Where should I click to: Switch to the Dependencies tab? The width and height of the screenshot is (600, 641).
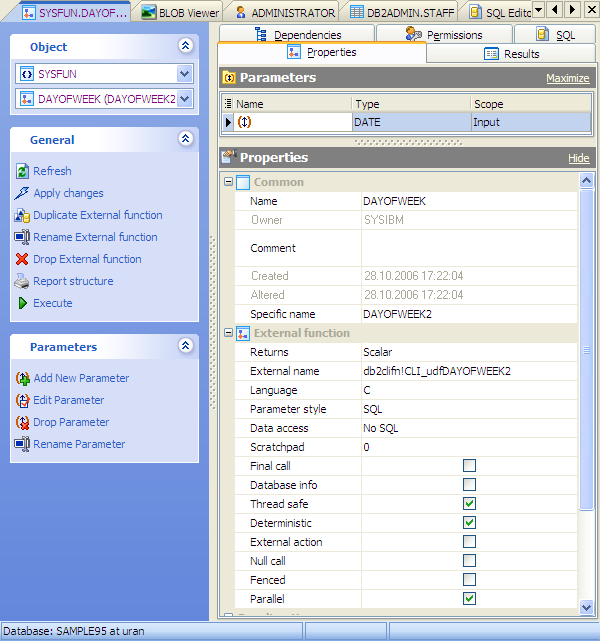[298, 34]
